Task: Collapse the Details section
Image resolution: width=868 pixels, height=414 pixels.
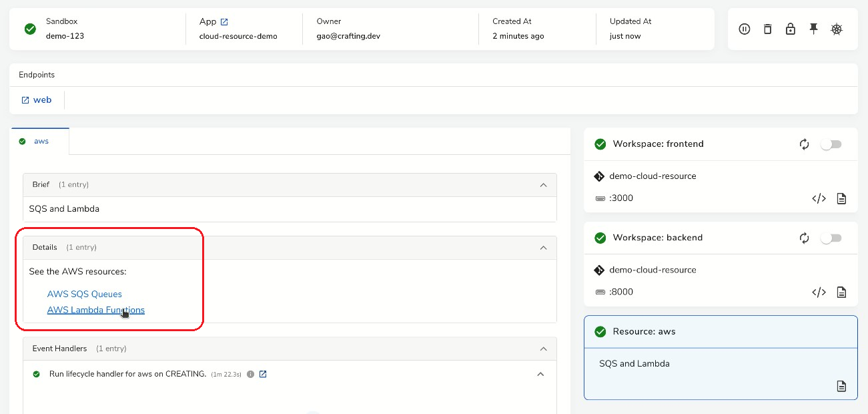Action: click(543, 248)
